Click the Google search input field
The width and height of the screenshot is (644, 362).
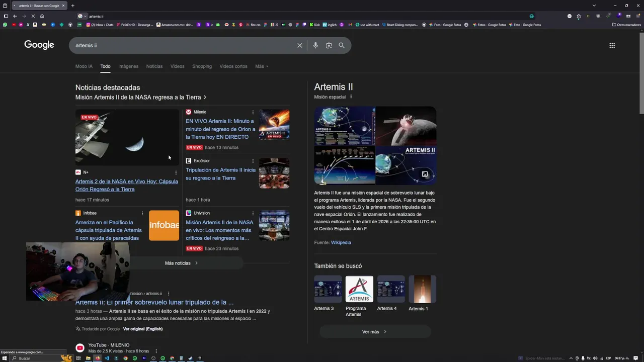coord(184,45)
